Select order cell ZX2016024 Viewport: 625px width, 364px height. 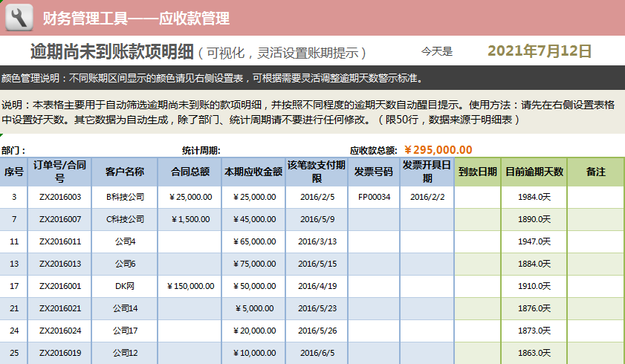pyautogui.click(x=59, y=331)
